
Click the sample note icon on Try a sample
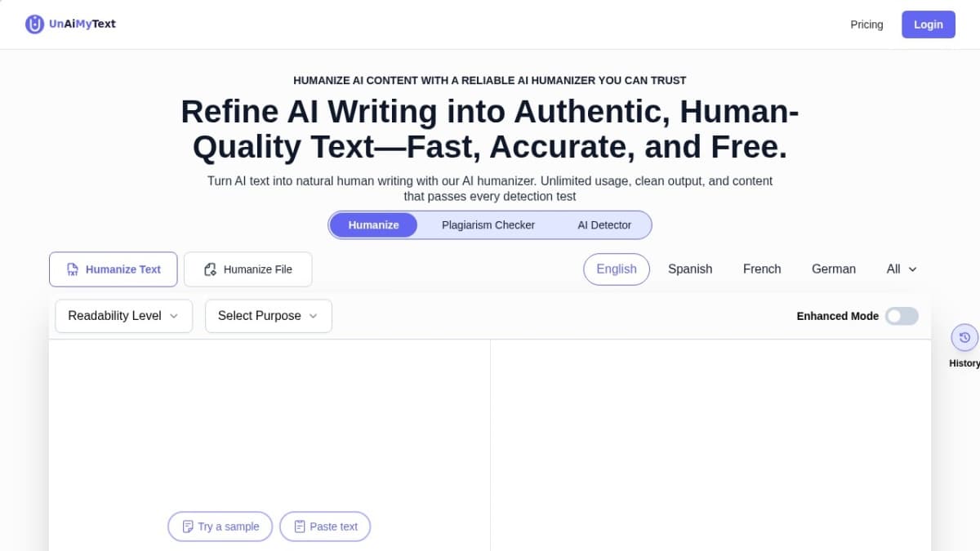187,527
